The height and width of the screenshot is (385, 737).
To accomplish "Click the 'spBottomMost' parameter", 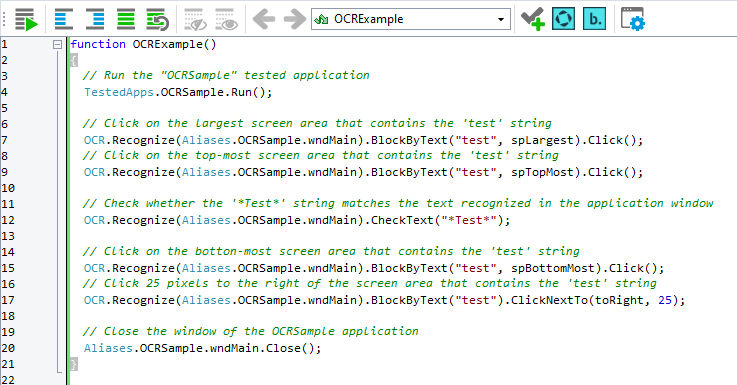I will point(553,268).
